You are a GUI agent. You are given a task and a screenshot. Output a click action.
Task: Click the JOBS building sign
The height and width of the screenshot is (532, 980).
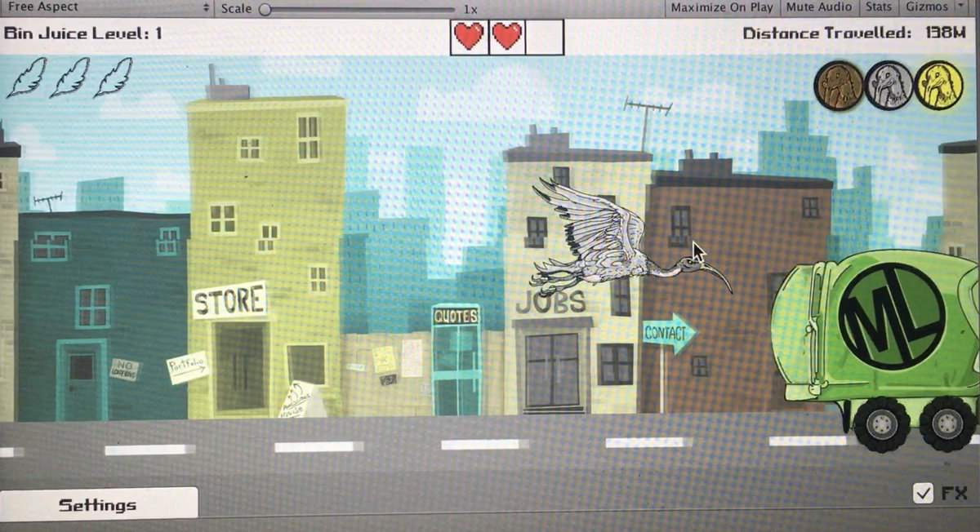click(x=551, y=303)
